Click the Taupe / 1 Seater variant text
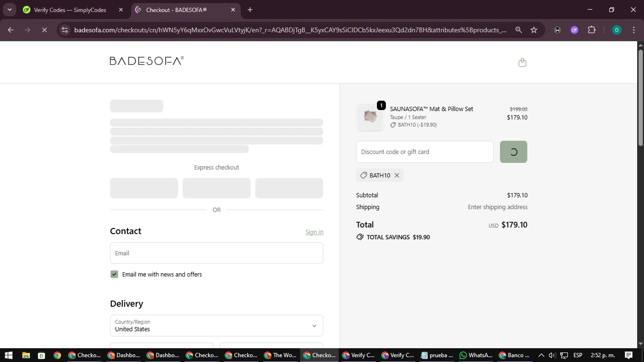The width and height of the screenshot is (644, 362). pyautogui.click(x=408, y=117)
